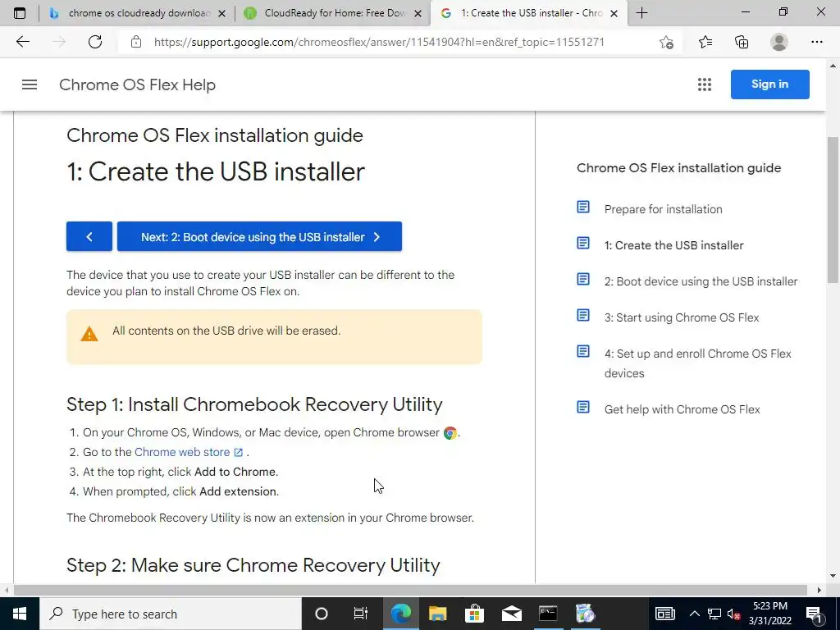840x630 pixels.
Task: Open the tab actions menu icon
Action: tap(20, 13)
